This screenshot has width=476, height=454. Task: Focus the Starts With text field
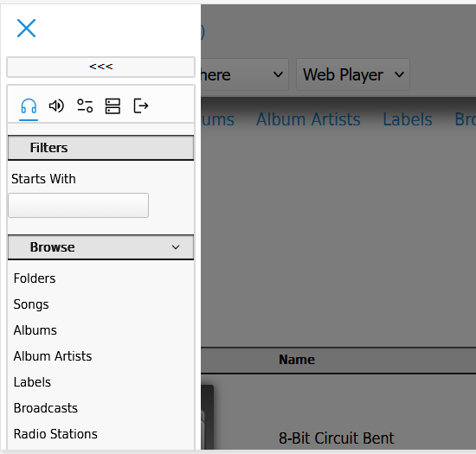(x=78, y=205)
